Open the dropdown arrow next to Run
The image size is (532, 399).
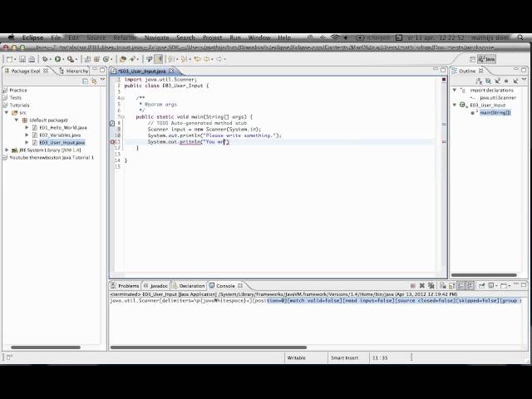(x=63, y=59)
